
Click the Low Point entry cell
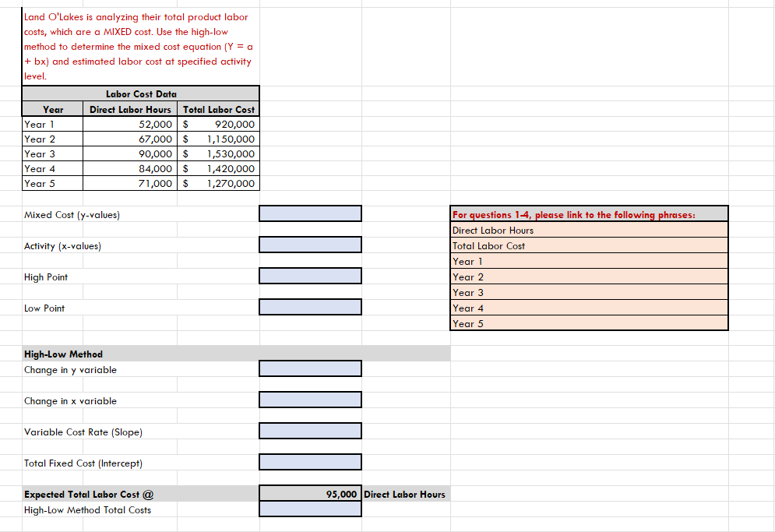309,306
